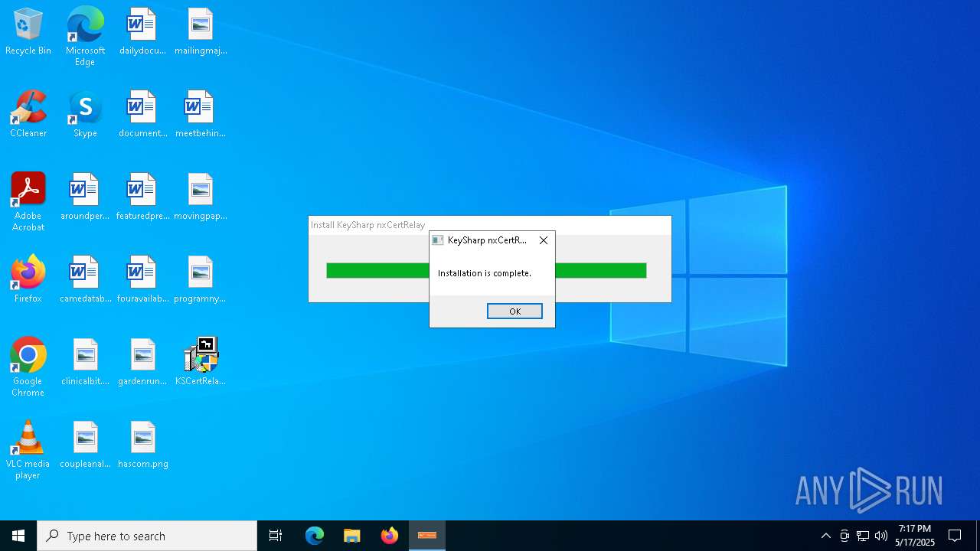Open the network status tray icon
This screenshot has height=551, width=980.
863,536
